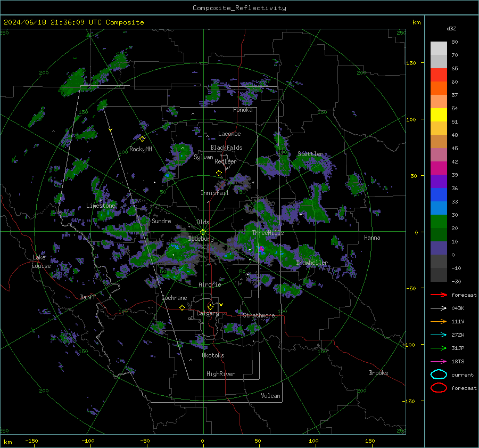Viewport: 479px width, 448px height.
Task: Click the Strathmore label
Action: coord(259,315)
